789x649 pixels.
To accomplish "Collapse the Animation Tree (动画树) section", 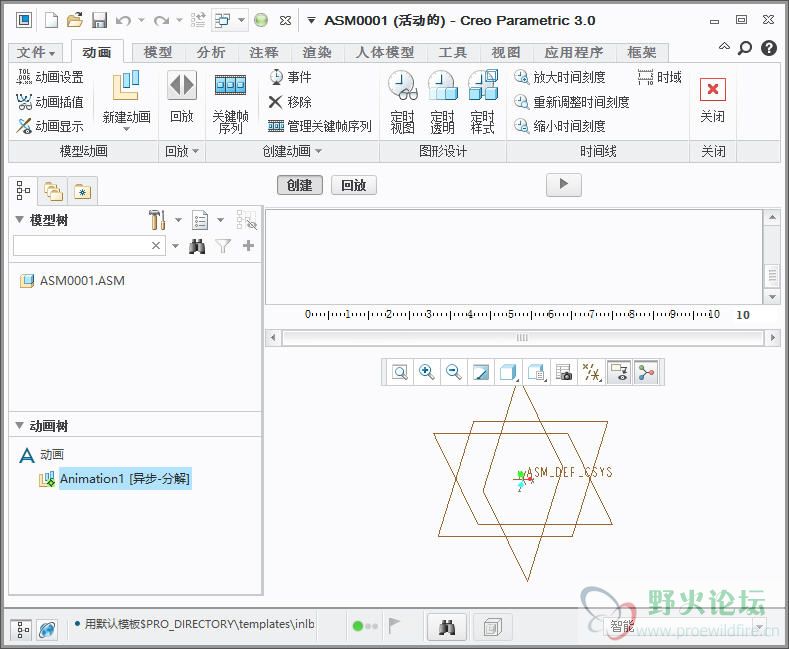I will 20,426.
